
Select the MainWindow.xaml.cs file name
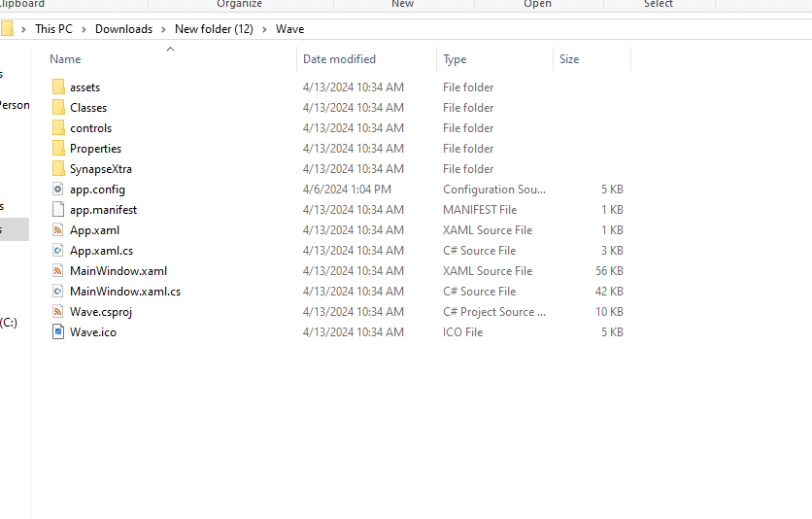click(125, 292)
